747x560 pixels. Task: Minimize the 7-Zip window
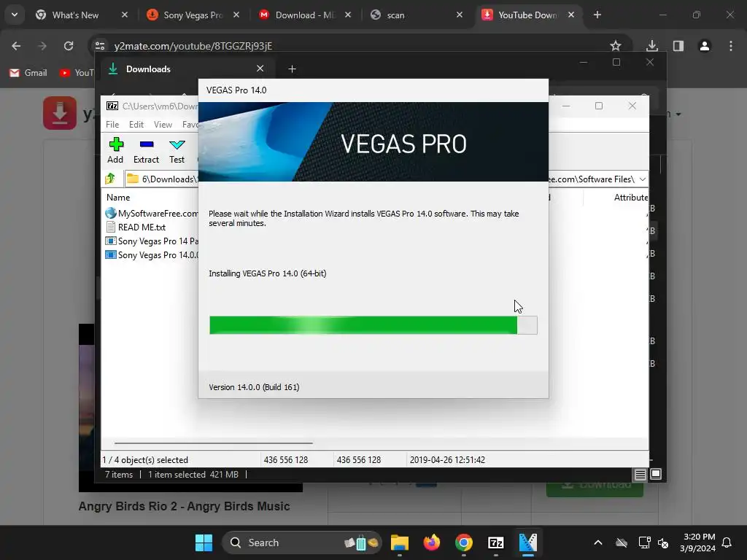[x=566, y=106]
